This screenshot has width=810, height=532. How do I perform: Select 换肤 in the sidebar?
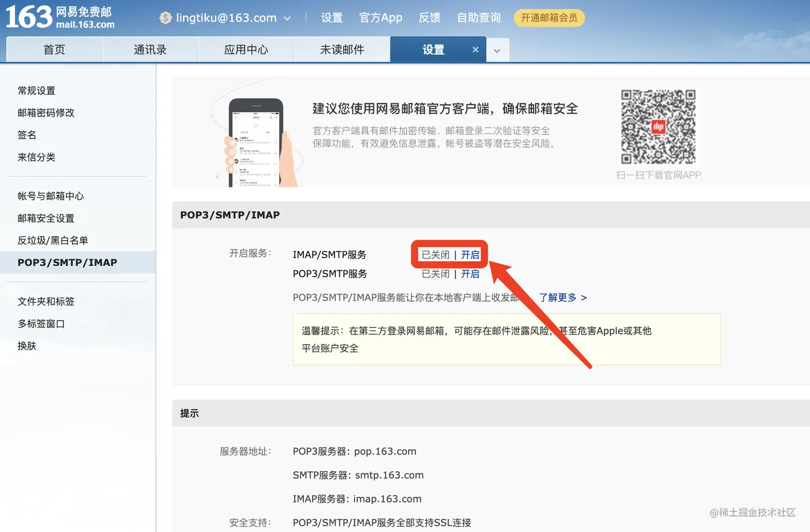click(x=27, y=346)
